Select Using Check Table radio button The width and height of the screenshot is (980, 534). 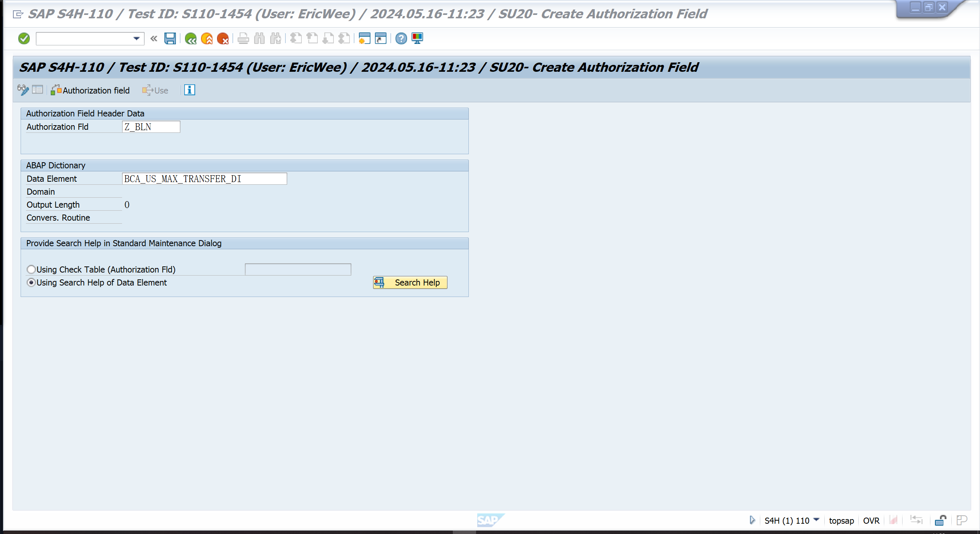pyautogui.click(x=31, y=269)
